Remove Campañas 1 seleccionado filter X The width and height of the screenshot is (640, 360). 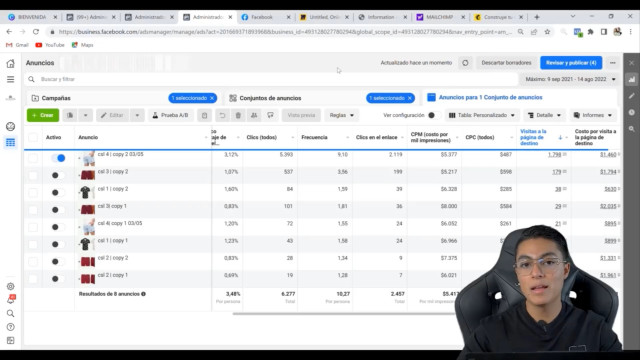tap(212, 98)
